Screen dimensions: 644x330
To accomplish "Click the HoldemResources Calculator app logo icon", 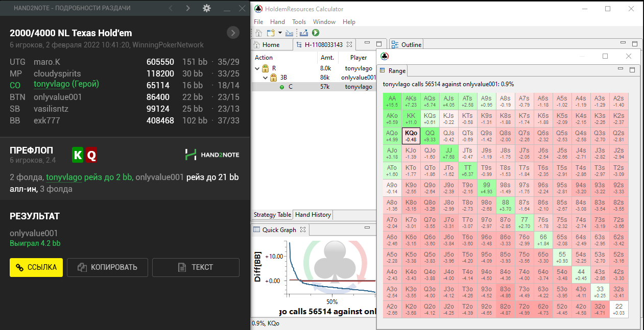I will tap(258, 9).
